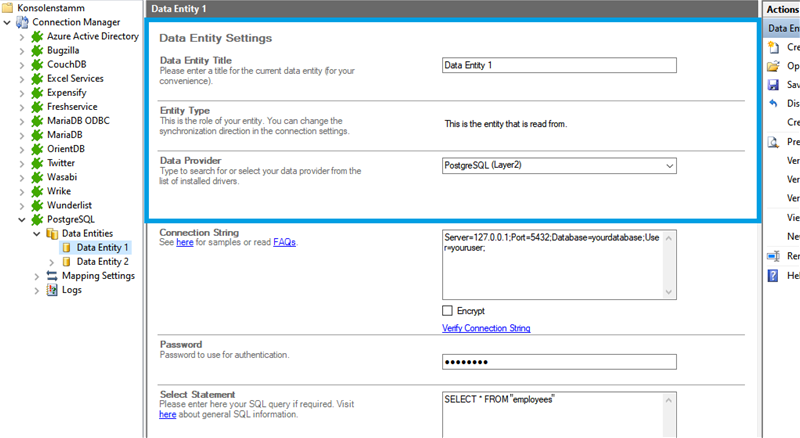The width and height of the screenshot is (800, 438).
Task: Click the Create New icon in Actions
Action: pyautogui.click(x=772, y=47)
